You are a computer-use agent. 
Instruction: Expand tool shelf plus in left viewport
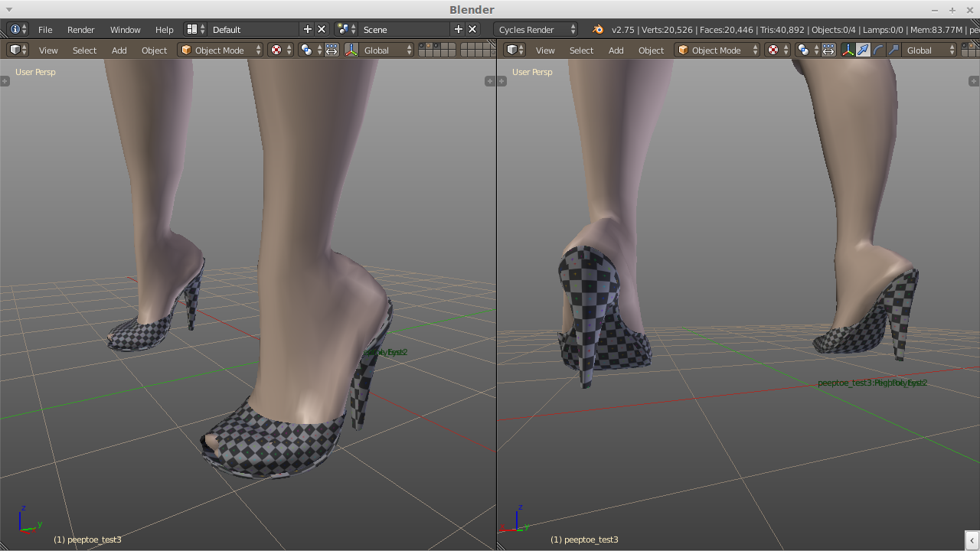click(5, 81)
